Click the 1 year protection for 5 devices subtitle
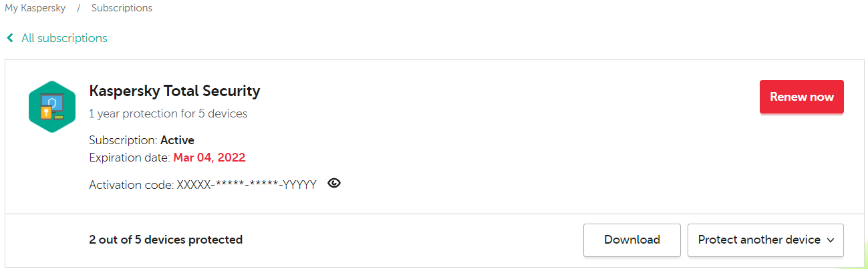The width and height of the screenshot is (868, 269). 168,113
